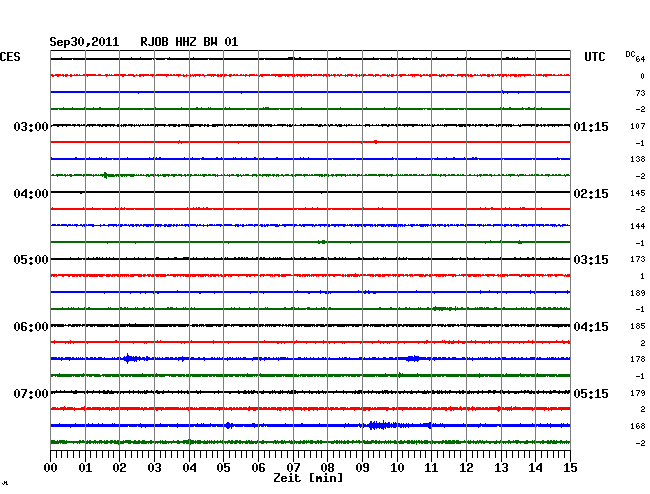The height and width of the screenshot is (494, 650).
Task: Select the 07:00 local time label
Action: (x=31, y=393)
